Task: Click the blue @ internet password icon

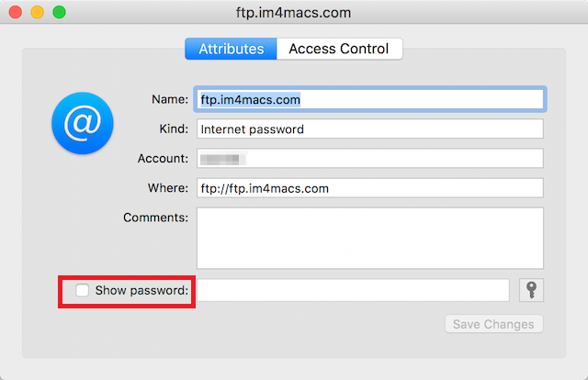Action: point(83,122)
